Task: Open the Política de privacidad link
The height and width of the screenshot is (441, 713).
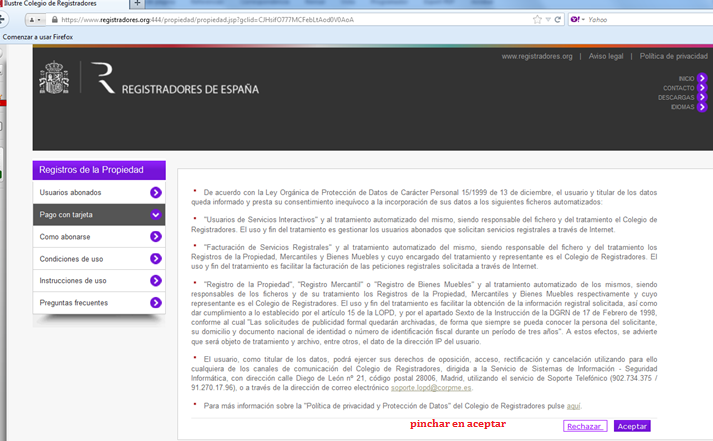Action: point(673,56)
